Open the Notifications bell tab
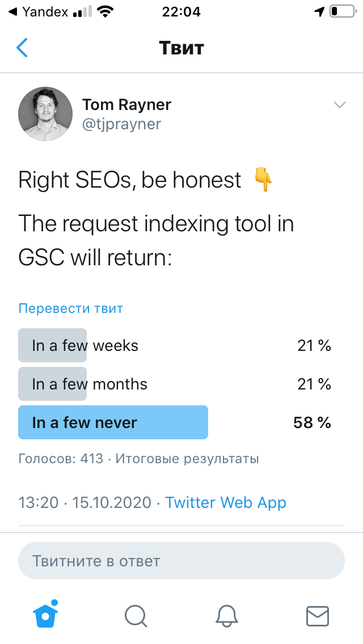The image size is (363, 644). point(226,615)
